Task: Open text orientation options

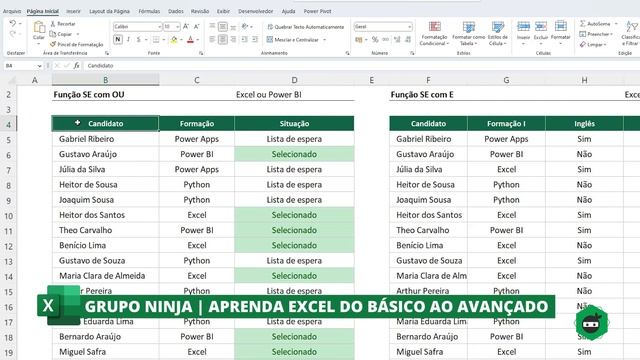Action: [247, 27]
